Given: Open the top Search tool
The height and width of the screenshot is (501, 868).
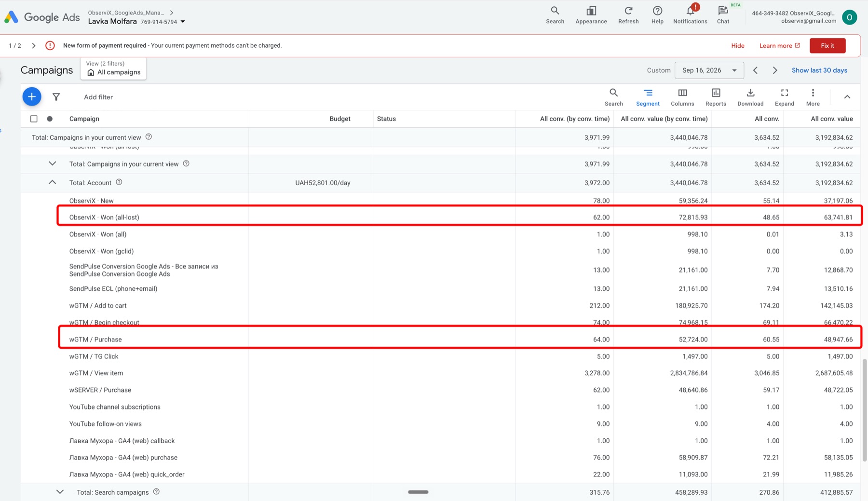Looking at the screenshot, I should coord(555,15).
